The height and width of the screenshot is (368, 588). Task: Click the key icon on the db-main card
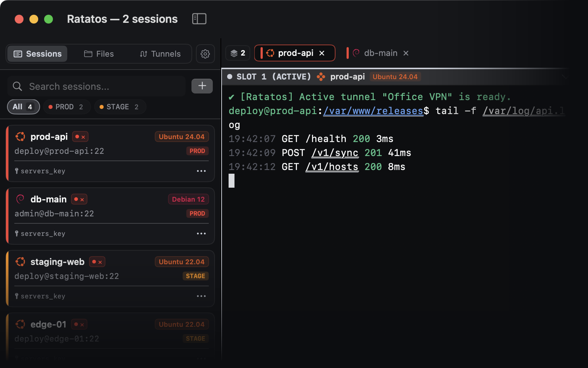point(17,234)
